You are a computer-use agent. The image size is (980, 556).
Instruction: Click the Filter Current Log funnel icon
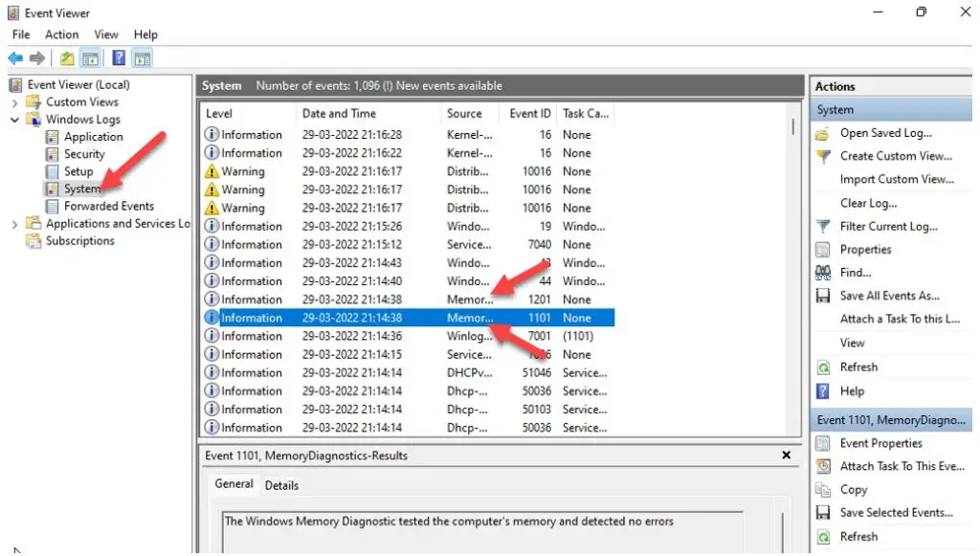(823, 226)
